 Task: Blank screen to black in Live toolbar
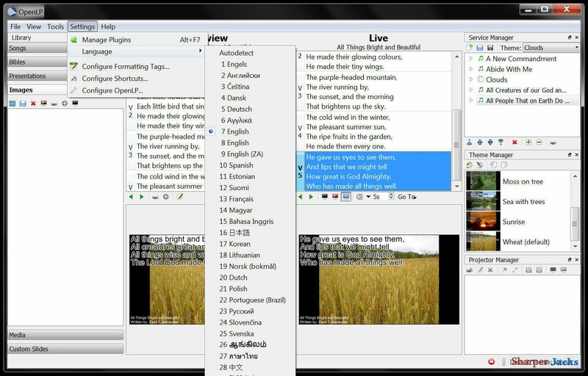(x=325, y=197)
